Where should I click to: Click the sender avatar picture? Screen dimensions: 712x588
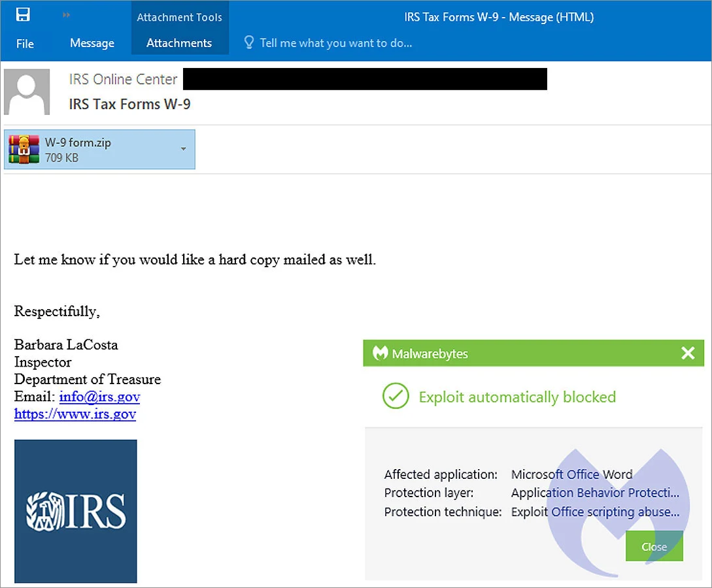pyautogui.click(x=27, y=91)
